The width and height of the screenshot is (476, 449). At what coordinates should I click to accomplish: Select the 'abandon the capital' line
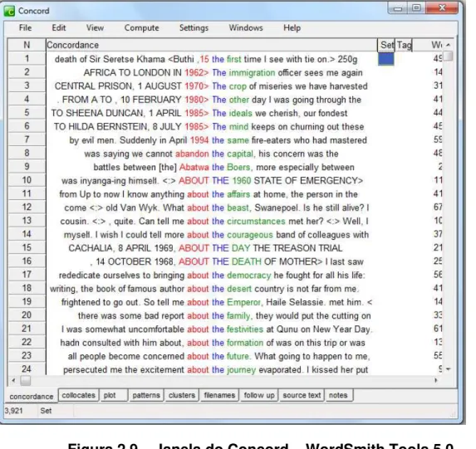click(212, 154)
